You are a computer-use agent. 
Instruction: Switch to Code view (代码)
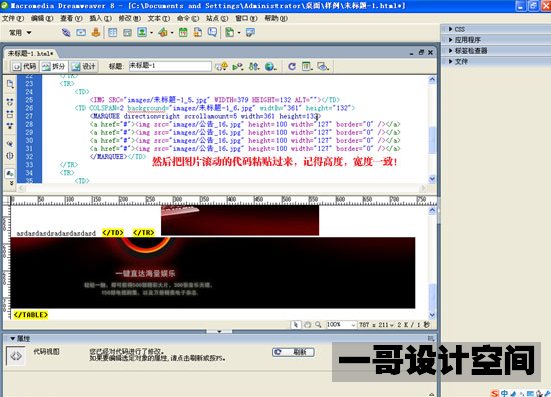click(x=24, y=66)
